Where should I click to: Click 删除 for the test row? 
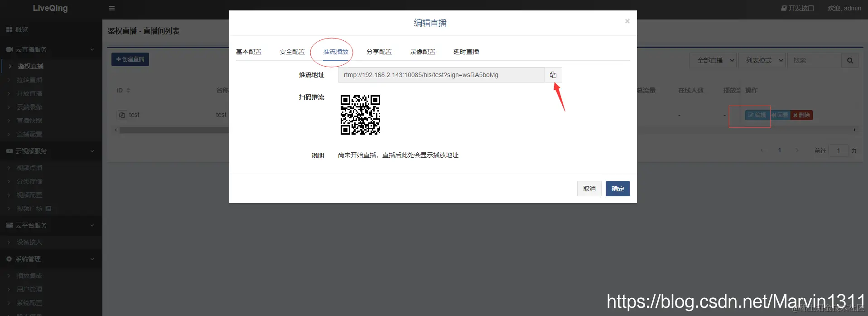801,115
